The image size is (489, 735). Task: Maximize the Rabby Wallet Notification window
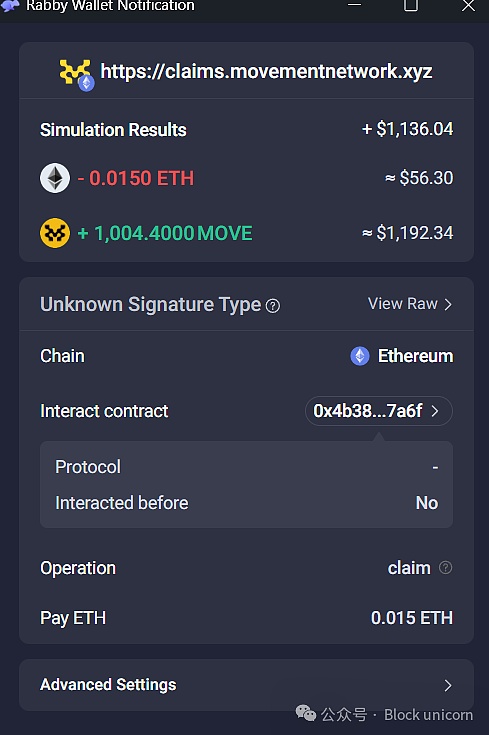click(x=411, y=6)
